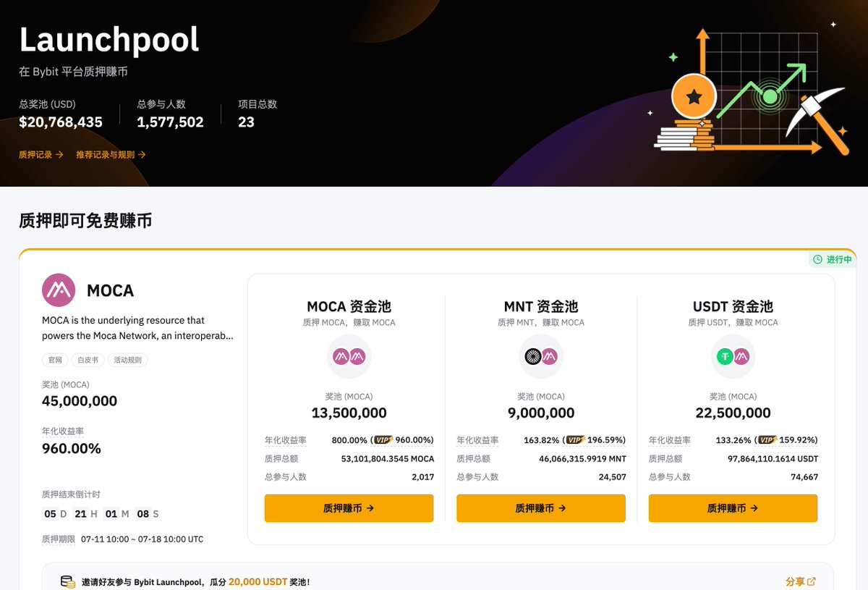Image resolution: width=868 pixels, height=590 pixels.
Task: Click the coin stack icon in the invite banner
Action: coord(67,581)
